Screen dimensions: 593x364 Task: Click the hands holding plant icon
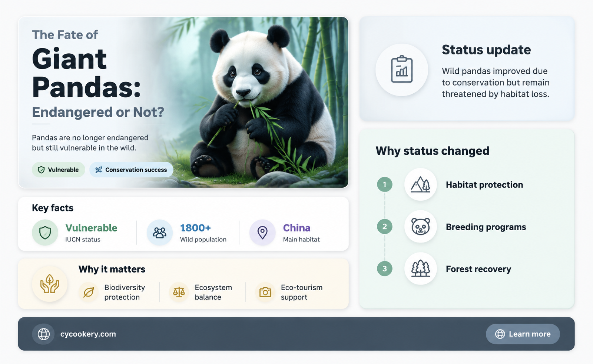point(50,284)
